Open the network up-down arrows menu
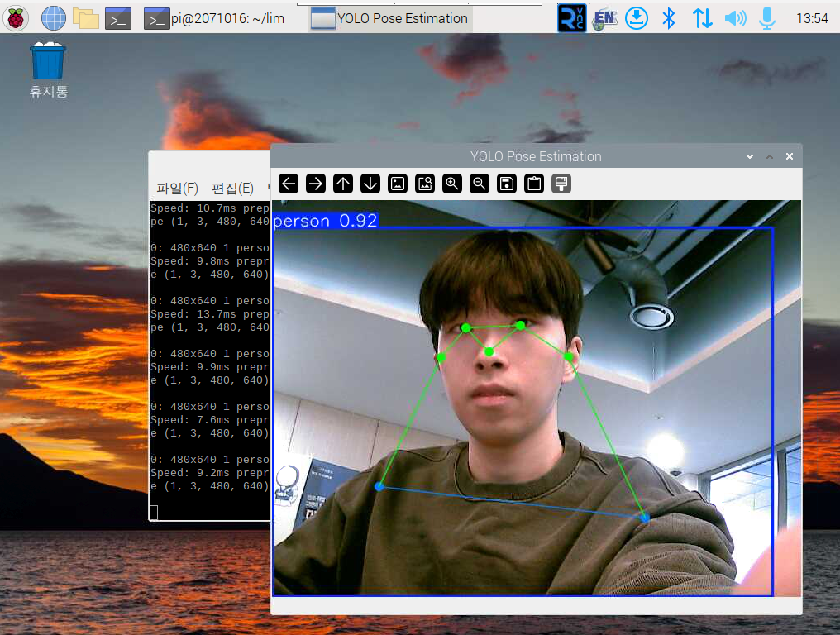The height and width of the screenshot is (635, 840). pos(702,18)
